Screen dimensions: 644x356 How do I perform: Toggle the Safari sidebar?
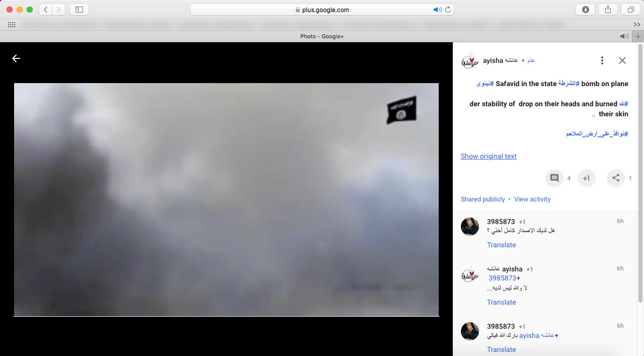point(79,10)
